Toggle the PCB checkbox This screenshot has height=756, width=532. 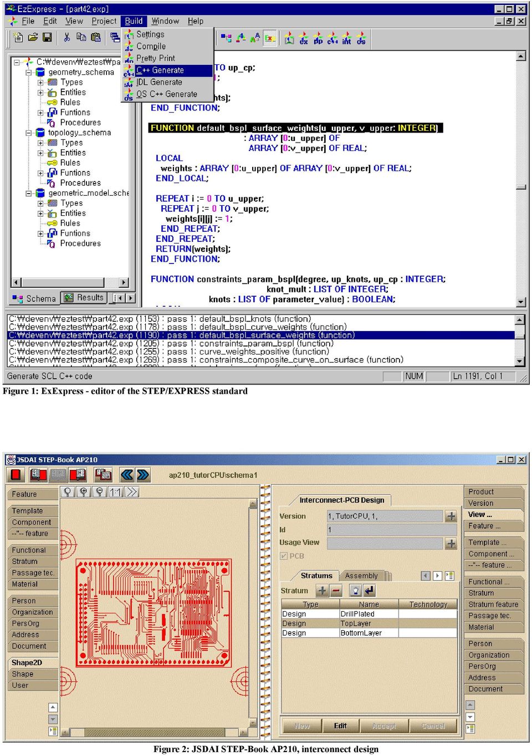click(284, 556)
